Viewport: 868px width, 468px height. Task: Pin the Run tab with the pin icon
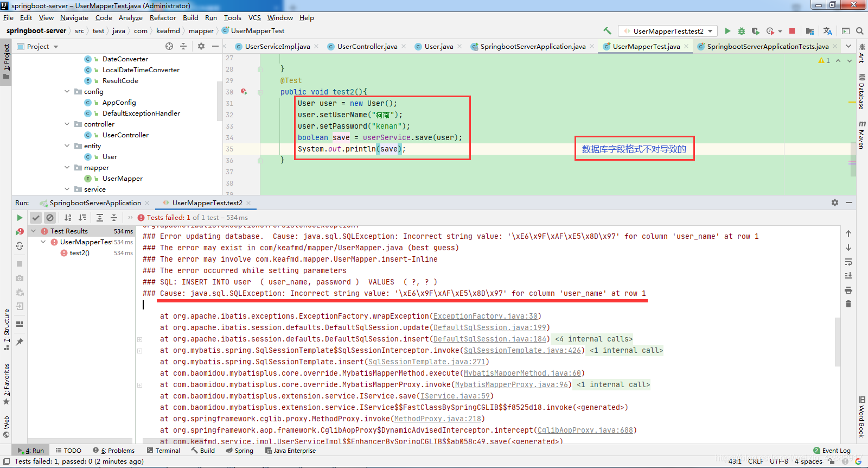pos(20,341)
